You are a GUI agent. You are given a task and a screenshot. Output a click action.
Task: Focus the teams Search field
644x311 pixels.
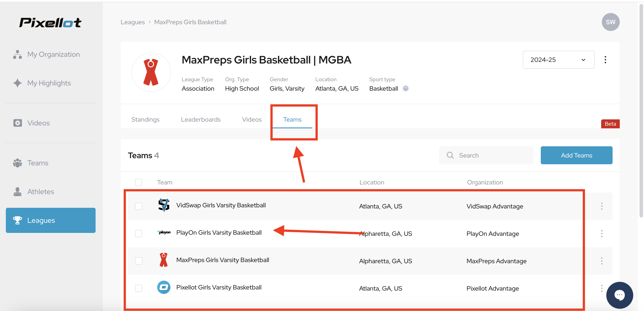point(486,155)
